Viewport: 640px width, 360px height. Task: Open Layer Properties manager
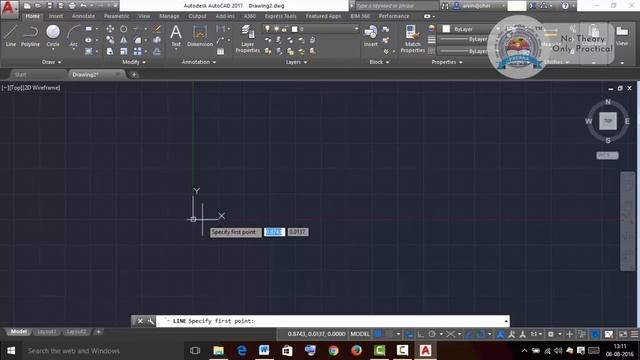[x=247, y=38]
